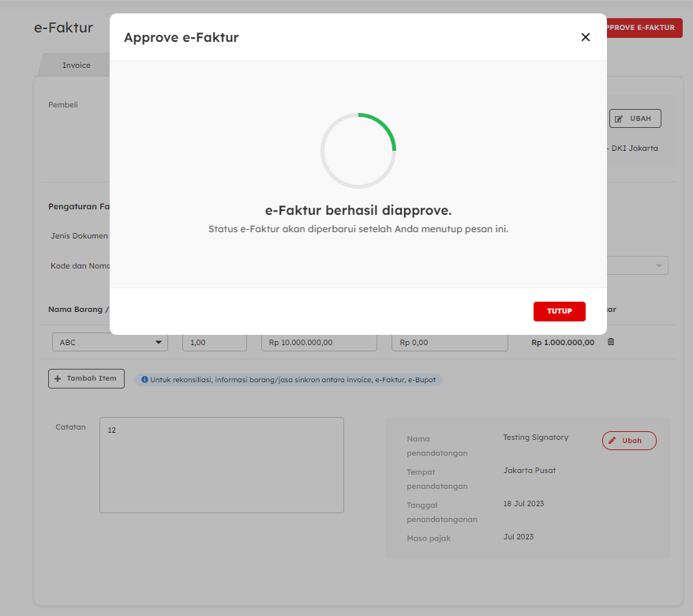Image resolution: width=693 pixels, height=616 pixels.
Task: Delete the item row using trash icon
Action: click(x=610, y=342)
